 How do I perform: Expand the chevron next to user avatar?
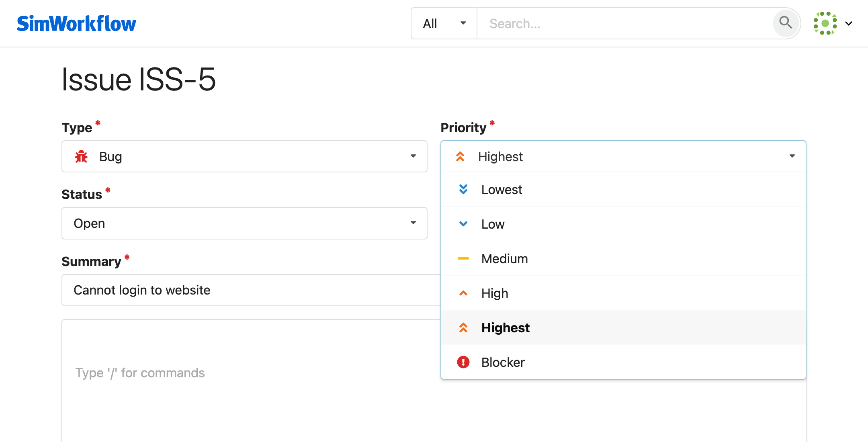coord(849,23)
